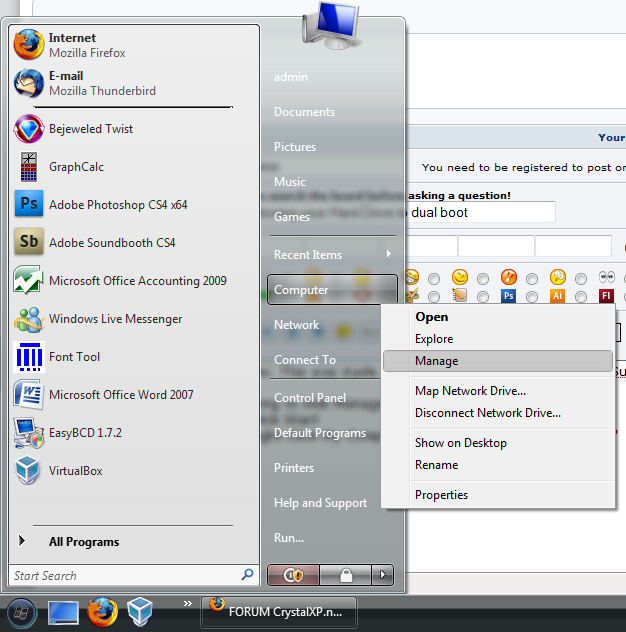Show hidden quick launch items chevron
The image size is (626, 632).
[187, 603]
